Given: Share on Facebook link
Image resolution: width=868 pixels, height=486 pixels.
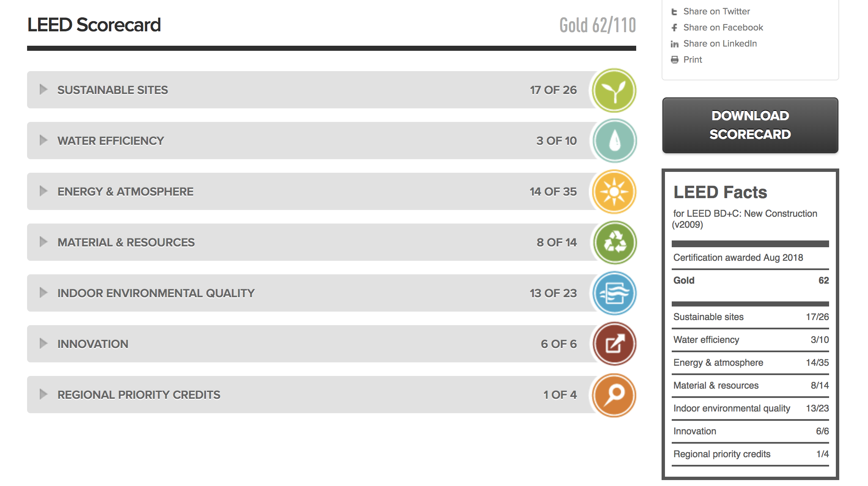Looking at the screenshot, I should coord(723,28).
